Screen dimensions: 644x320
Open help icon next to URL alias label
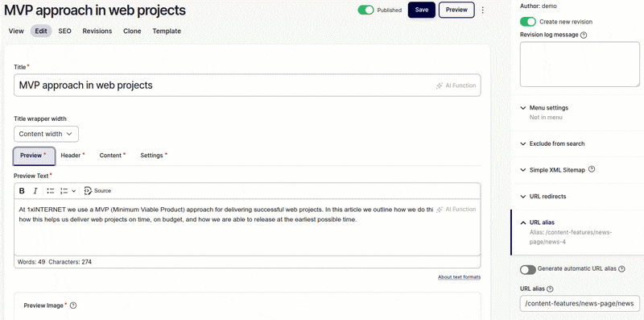[x=551, y=289]
